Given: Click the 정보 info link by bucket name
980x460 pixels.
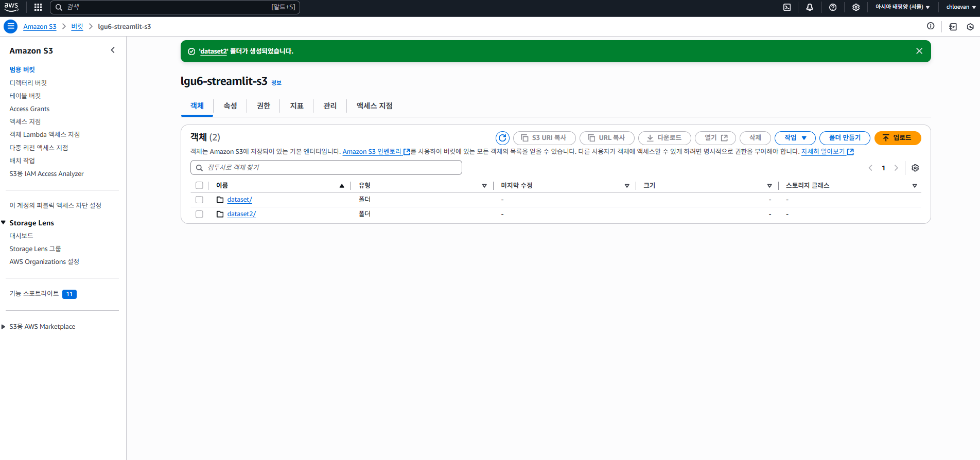Looking at the screenshot, I should coord(276,83).
